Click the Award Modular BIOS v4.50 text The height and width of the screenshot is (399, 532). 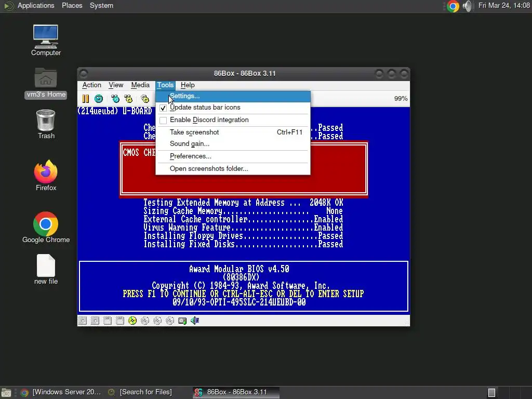239,269
